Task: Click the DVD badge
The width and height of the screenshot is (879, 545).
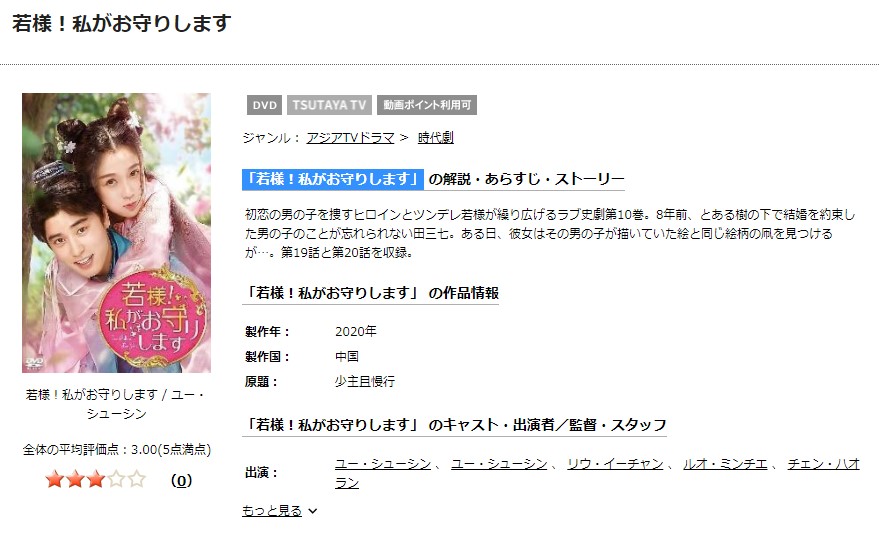Action: click(x=265, y=105)
